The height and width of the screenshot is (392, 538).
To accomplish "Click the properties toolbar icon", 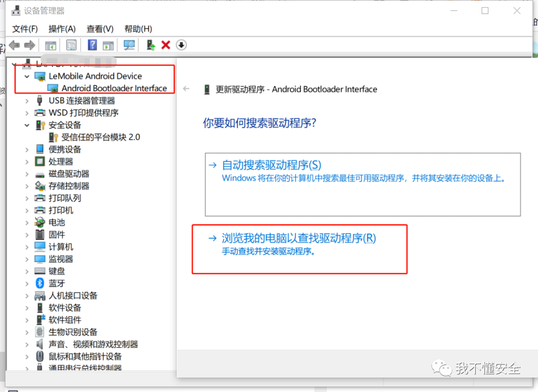I will tap(71, 45).
